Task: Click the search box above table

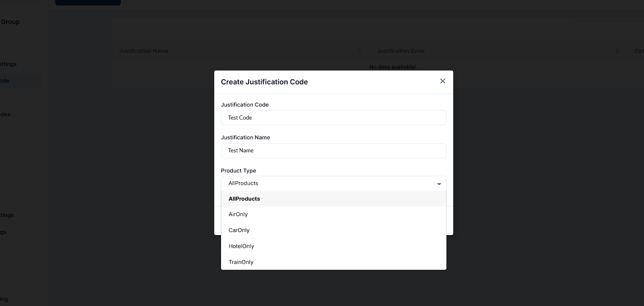Action: tap(609, 30)
